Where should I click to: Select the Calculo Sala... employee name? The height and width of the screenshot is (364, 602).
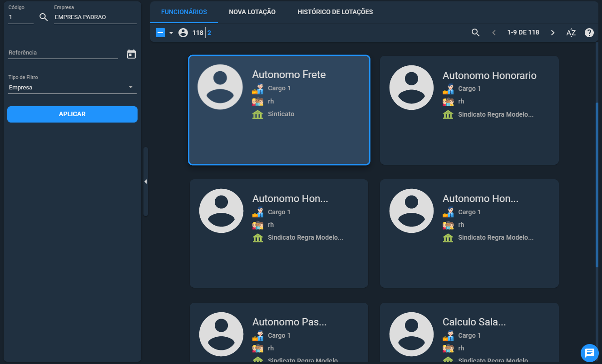tap(474, 322)
